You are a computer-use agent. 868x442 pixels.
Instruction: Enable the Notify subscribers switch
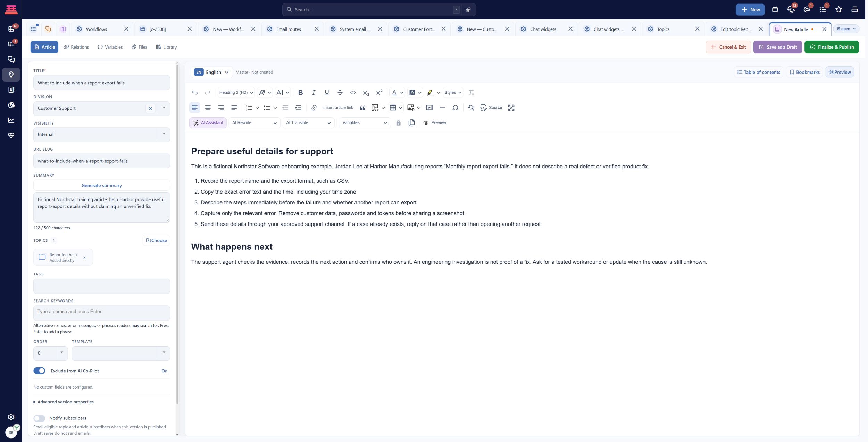click(39, 418)
